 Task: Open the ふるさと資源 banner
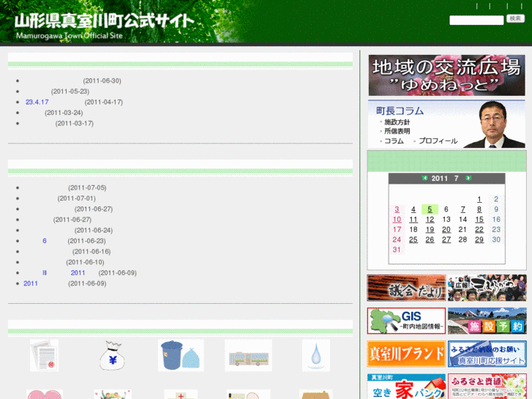coord(487,387)
